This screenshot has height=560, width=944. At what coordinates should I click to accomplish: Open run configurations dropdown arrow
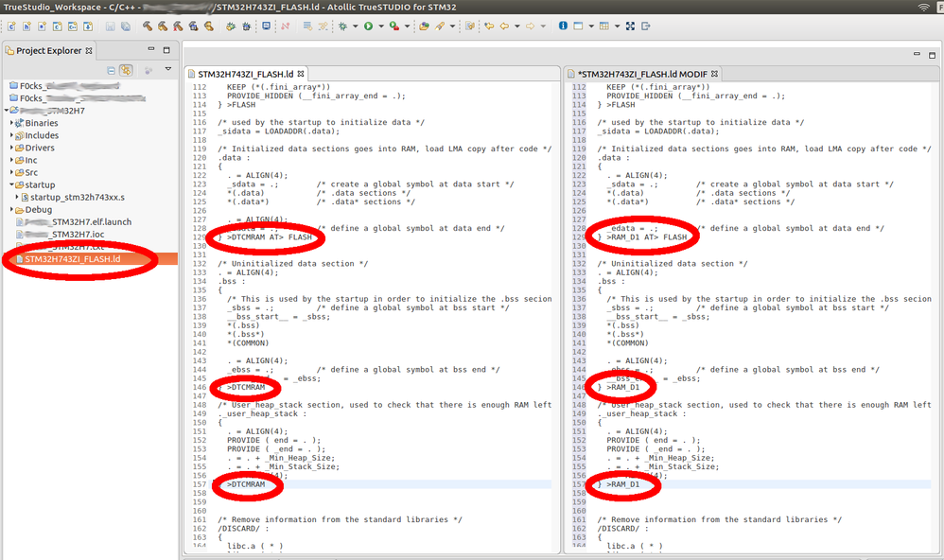381,26
